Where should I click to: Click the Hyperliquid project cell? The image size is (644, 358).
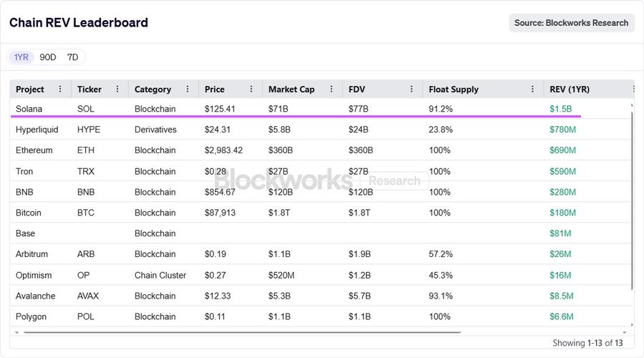pyautogui.click(x=37, y=130)
